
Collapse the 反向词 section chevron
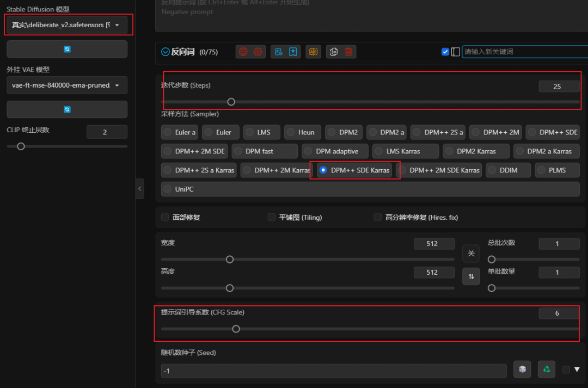(x=166, y=52)
